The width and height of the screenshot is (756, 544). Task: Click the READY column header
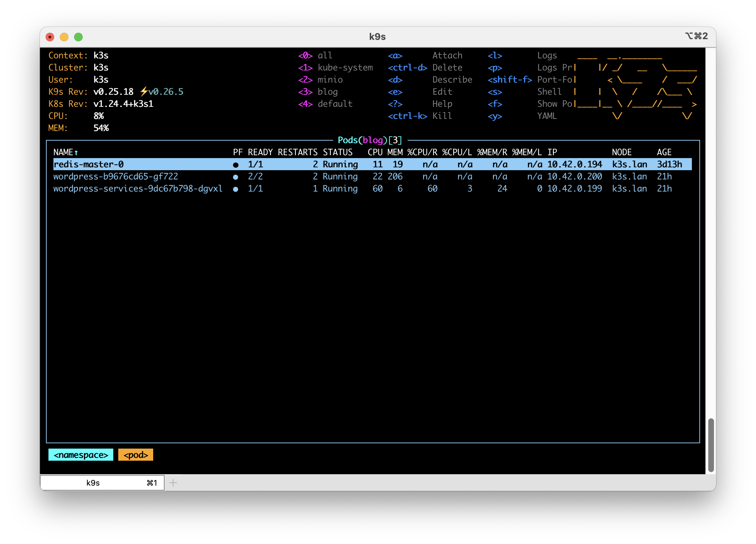[260, 152]
